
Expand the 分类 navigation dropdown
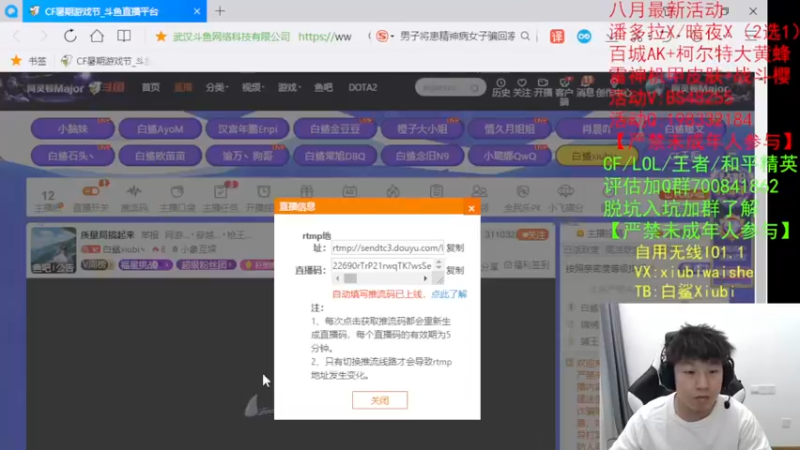216,88
